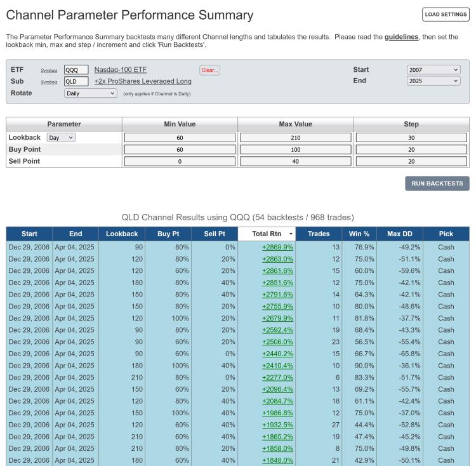Select the Lookback Max Value field

(x=295, y=138)
